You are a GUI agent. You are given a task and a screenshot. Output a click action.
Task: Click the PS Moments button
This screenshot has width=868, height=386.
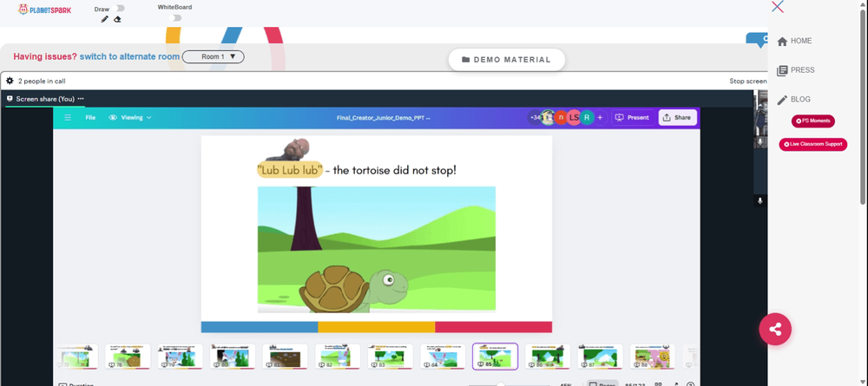[812, 121]
